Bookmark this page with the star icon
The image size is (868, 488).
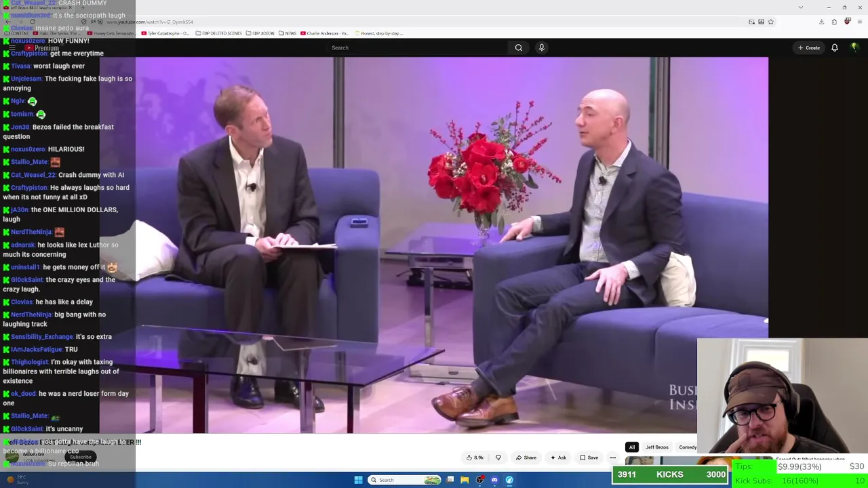pos(770,22)
